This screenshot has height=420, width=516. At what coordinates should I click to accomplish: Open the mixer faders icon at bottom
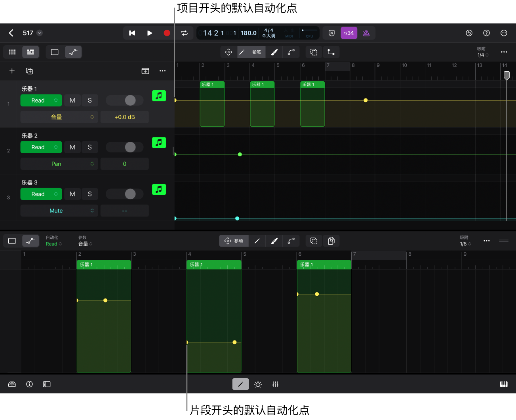275,384
